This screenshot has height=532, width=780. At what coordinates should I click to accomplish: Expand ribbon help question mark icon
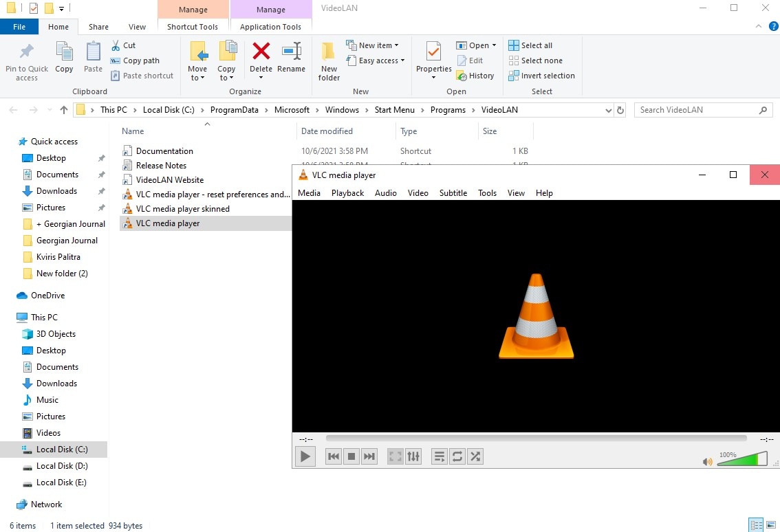(774, 26)
